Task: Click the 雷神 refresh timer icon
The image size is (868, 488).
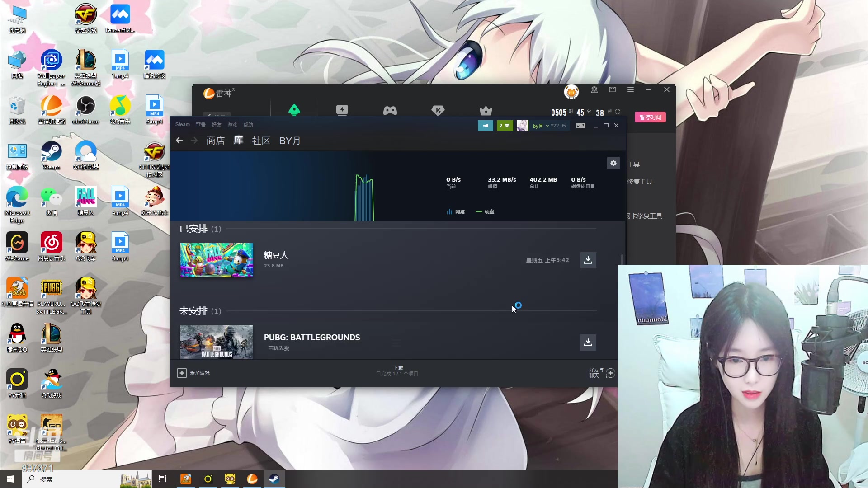Action: click(x=618, y=112)
